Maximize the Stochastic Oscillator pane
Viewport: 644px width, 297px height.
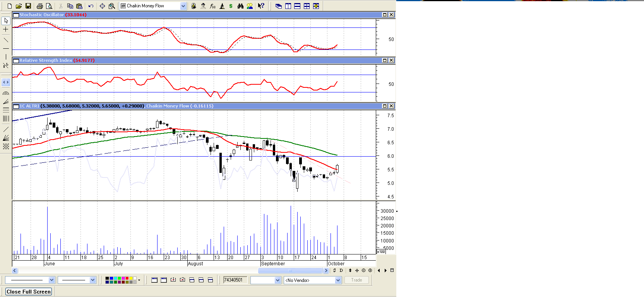(385, 15)
